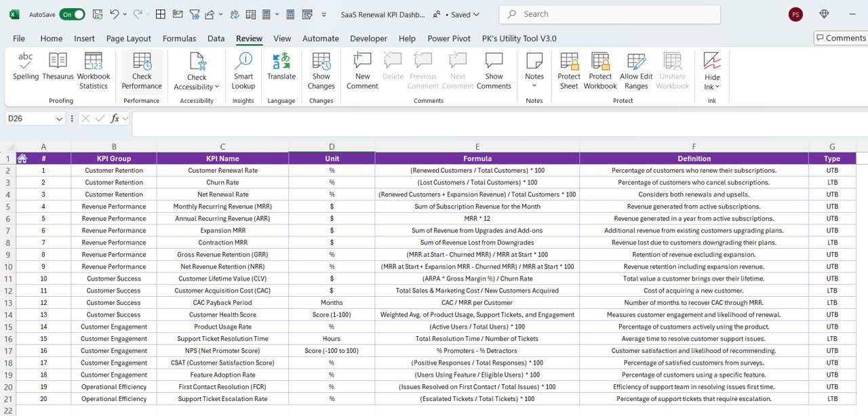Image resolution: width=868 pixels, height=416 pixels.
Task: Add a New Comment
Action: coord(363,71)
